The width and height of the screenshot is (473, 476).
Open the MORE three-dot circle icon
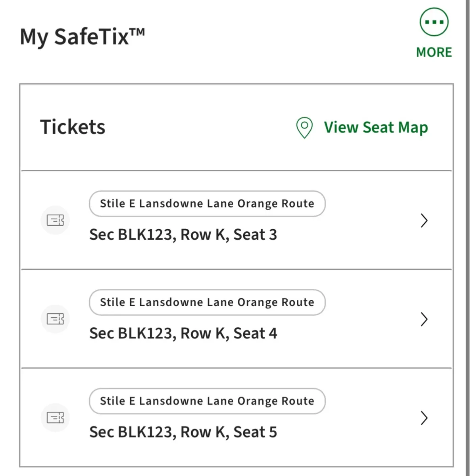click(434, 22)
